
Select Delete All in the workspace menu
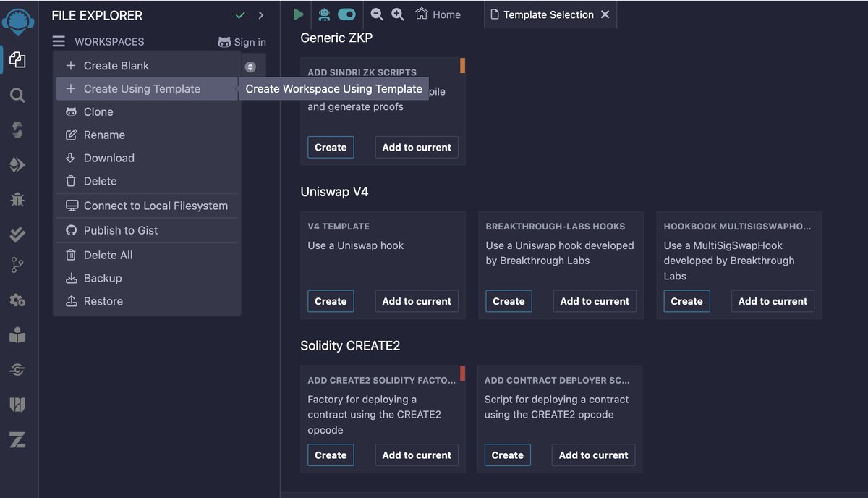pos(147,256)
